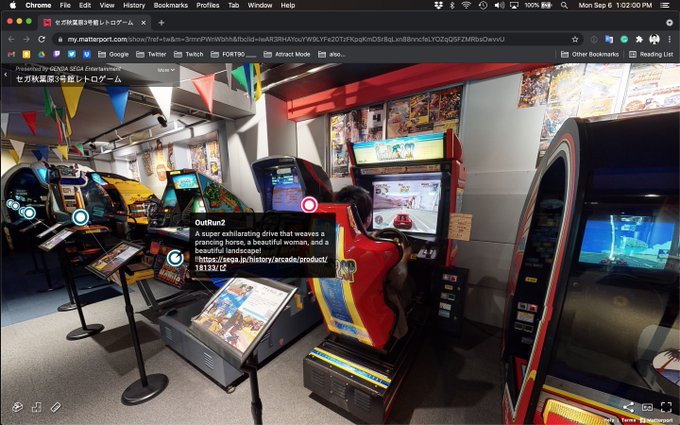680x425 pixels.
Task: Open the FORT90 bookmarks folder
Action: (x=233, y=54)
